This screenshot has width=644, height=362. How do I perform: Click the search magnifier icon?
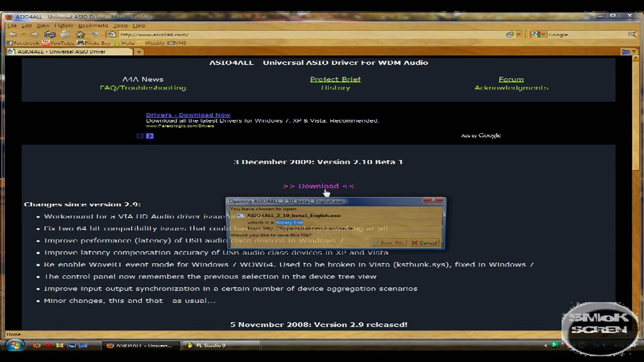tap(632, 35)
